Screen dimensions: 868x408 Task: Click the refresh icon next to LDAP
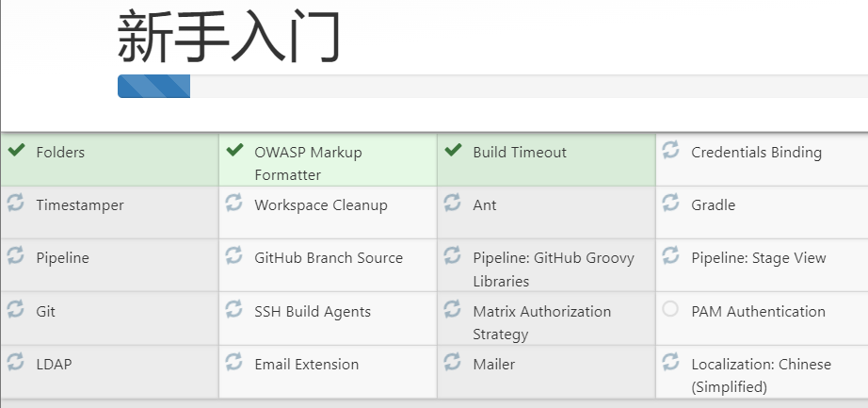(x=15, y=362)
